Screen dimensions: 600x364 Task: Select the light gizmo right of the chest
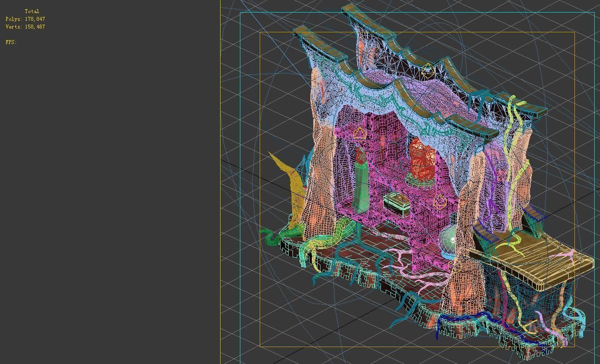(x=439, y=202)
